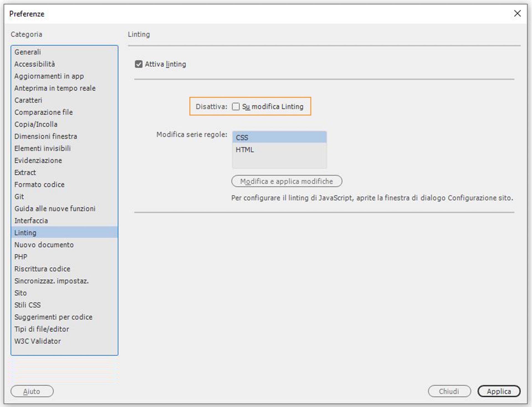Screen dimensions: 532x407
Task: Open the Generali category
Action: (28, 52)
